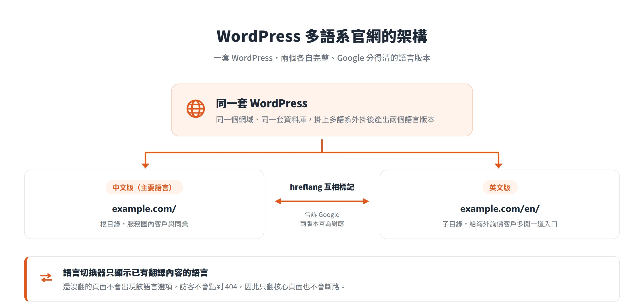Click the URL 'example.com/'

[144, 209]
